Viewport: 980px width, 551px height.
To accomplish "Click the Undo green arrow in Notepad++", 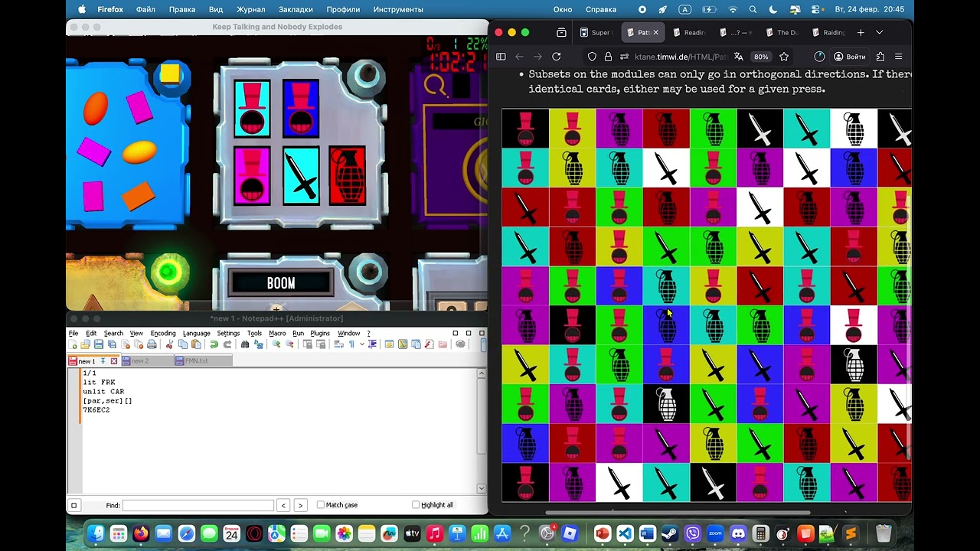I will pyautogui.click(x=214, y=344).
